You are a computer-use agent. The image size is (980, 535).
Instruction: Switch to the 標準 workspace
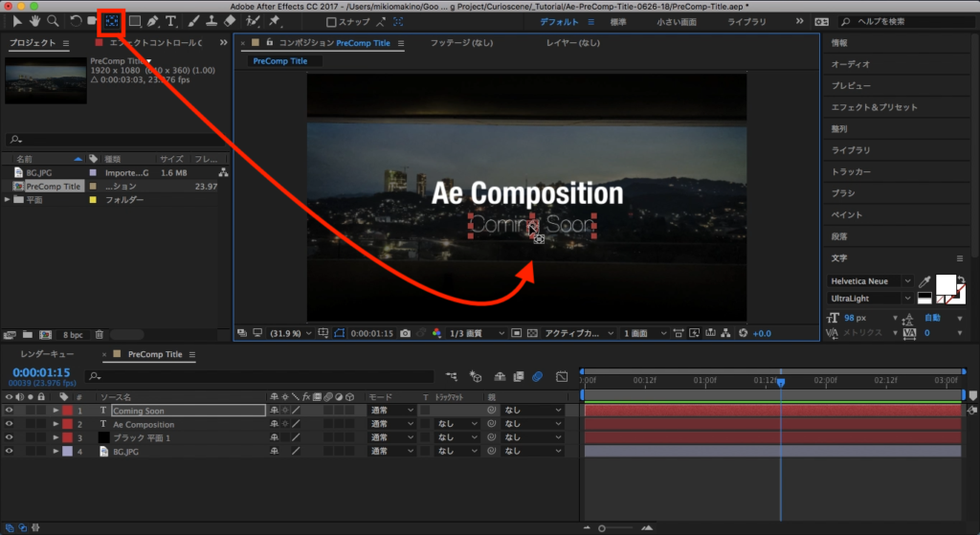[620, 21]
